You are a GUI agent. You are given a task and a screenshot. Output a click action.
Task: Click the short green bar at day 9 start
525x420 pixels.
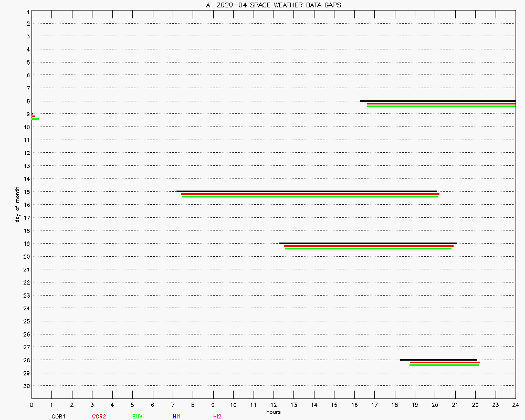tap(35, 119)
